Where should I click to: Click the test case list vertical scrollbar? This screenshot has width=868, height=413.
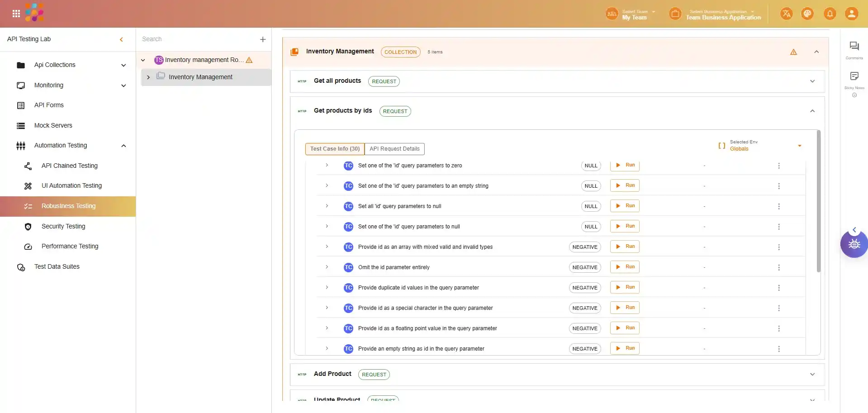coord(818,201)
